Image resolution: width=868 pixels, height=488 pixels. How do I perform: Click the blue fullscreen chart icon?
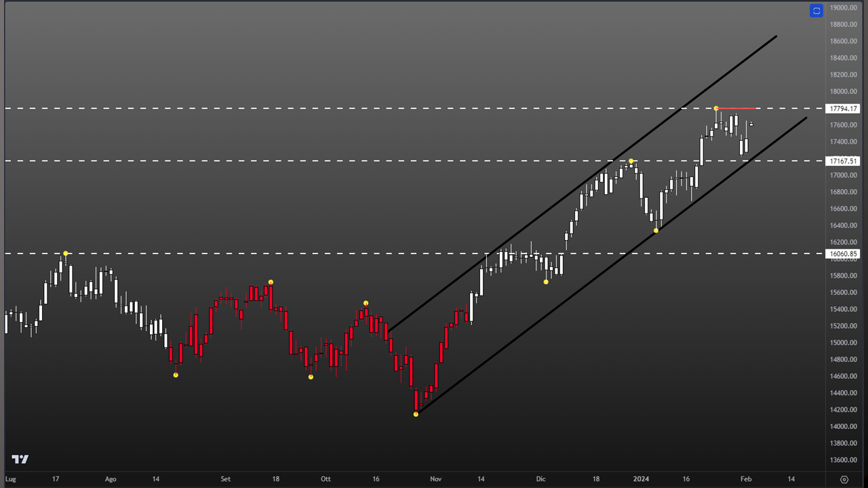[816, 10]
